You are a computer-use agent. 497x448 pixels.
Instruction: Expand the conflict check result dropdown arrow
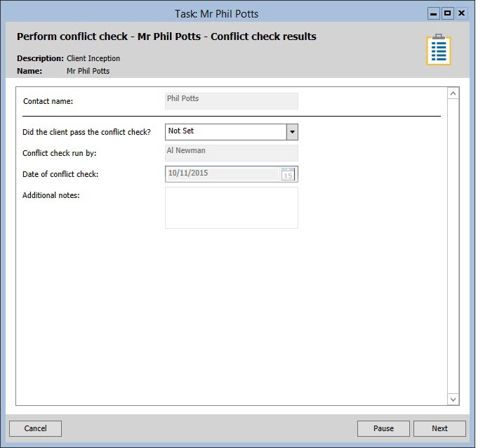tap(292, 132)
